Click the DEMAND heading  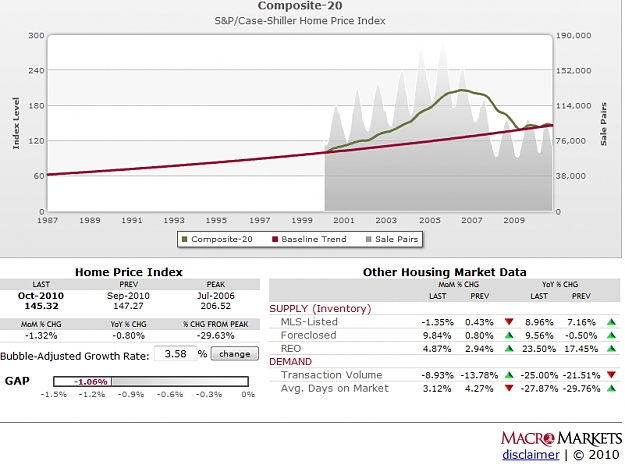(x=290, y=362)
